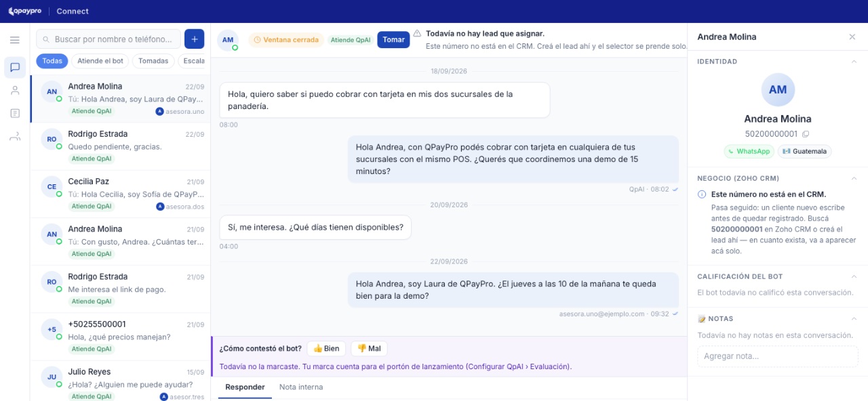This screenshot has height=401, width=868.
Task: Click the read checkmark on 09:32 message
Action: click(x=675, y=314)
